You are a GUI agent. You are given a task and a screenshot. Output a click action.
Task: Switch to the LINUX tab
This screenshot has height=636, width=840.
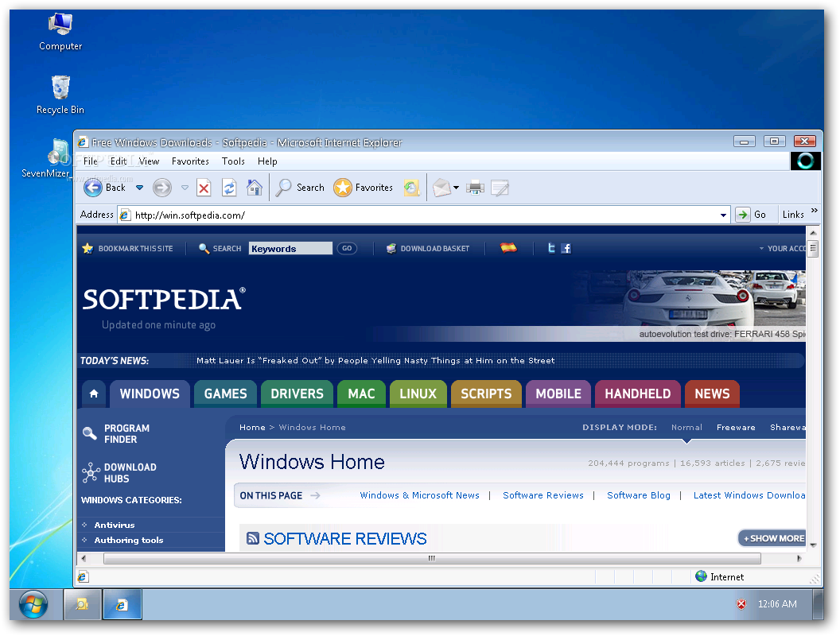tap(418, 394)
